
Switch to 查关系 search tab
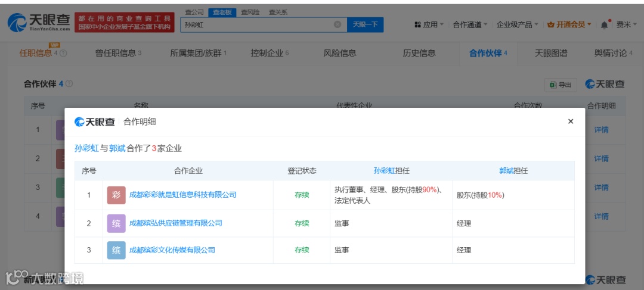click(x=278, y=13)
